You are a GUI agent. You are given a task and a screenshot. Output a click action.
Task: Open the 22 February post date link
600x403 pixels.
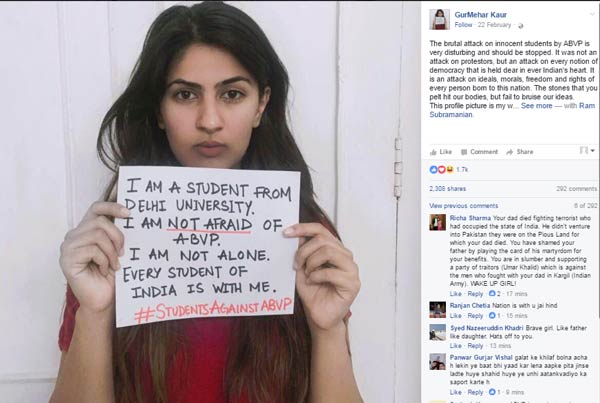pyautogui.click(x=494, y=25)
